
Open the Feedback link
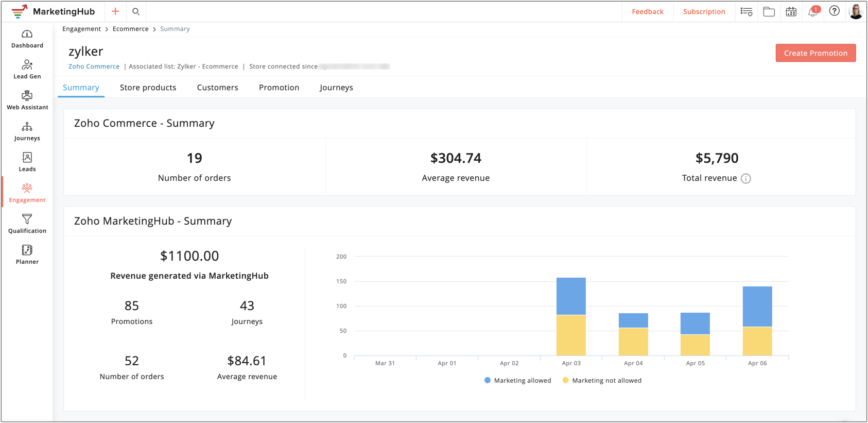648,11
